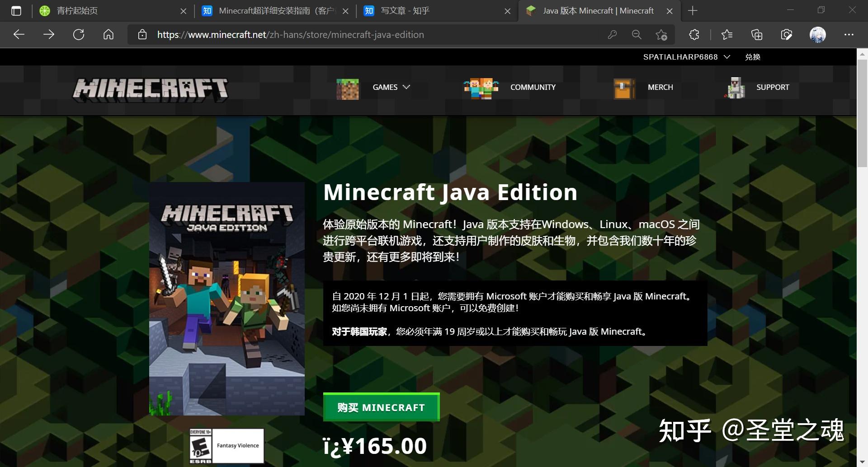Click the tab actions menu icon
The height and width of the screenshot is (467, 868).
16,11
